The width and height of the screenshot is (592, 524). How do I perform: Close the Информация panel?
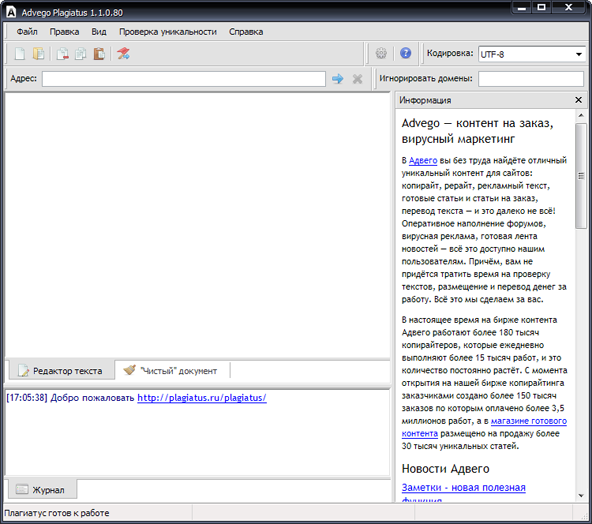[x=578, y=100]
